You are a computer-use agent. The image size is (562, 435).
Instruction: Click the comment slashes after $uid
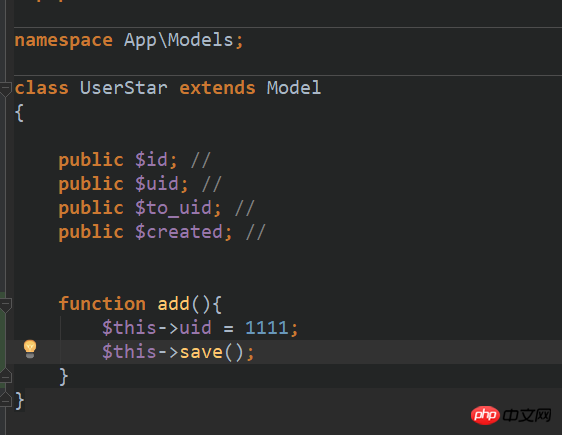211,184
